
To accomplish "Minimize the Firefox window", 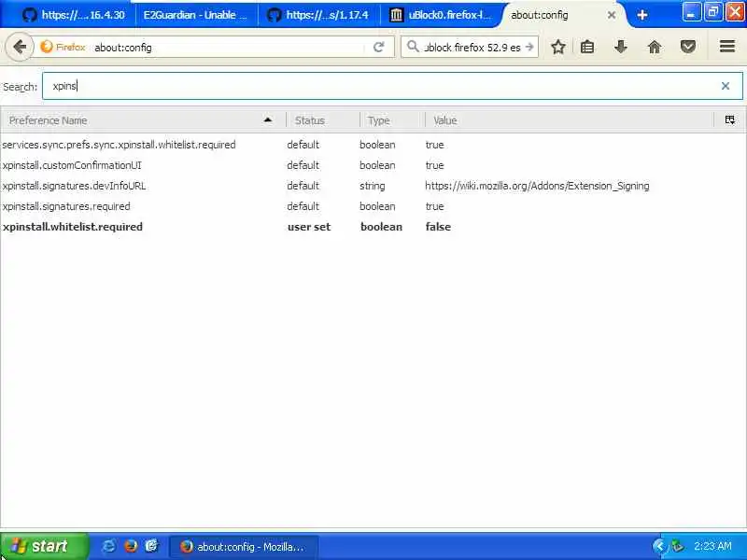I will point(691,12).
